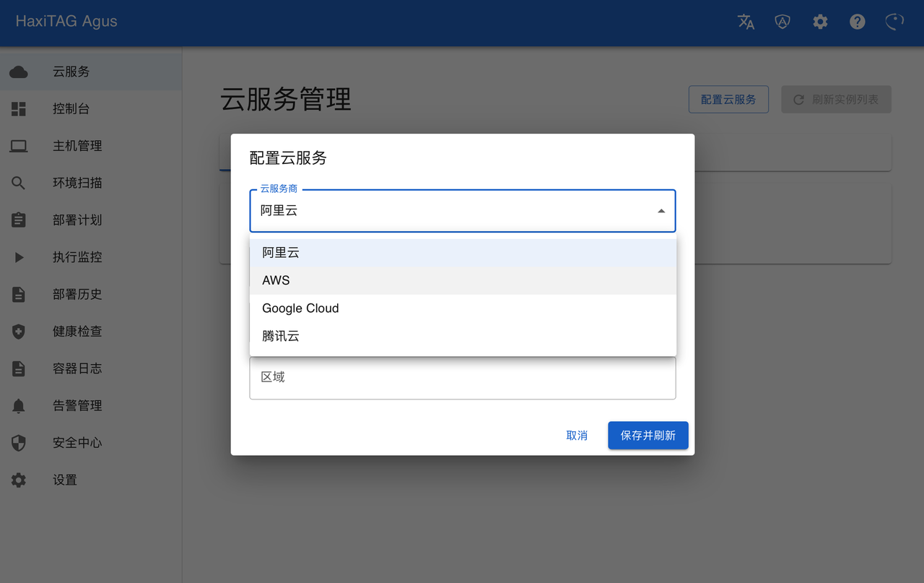This screenshot has height=583, width=924.
Task: Click the help question mark icon
Action: (x=857, y=22)
